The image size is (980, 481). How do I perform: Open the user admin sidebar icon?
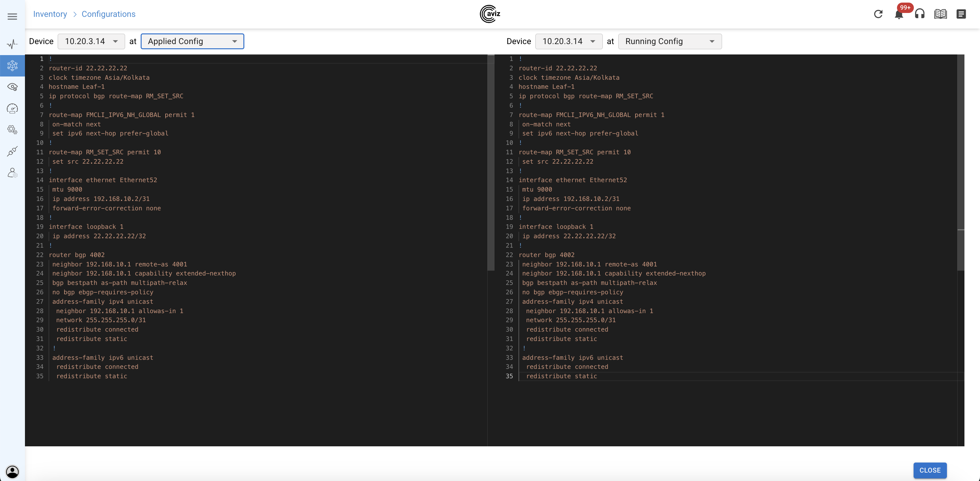12,173
